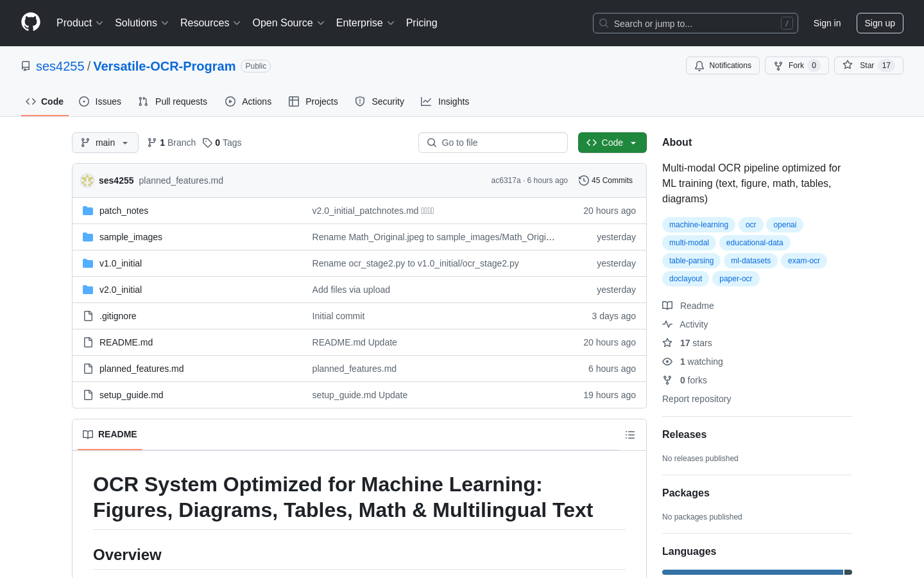Expand the Solutions dropdown
Viewport: 924px width, 578px height.
141,23
